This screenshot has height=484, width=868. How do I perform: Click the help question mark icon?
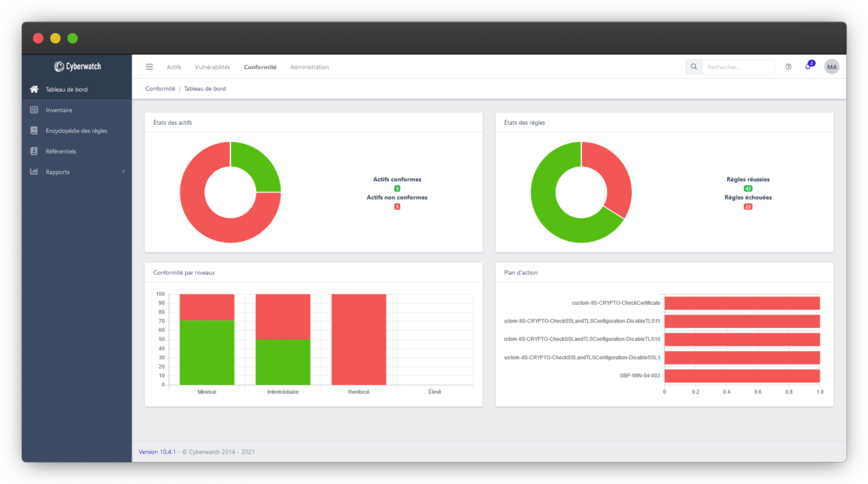787,67
